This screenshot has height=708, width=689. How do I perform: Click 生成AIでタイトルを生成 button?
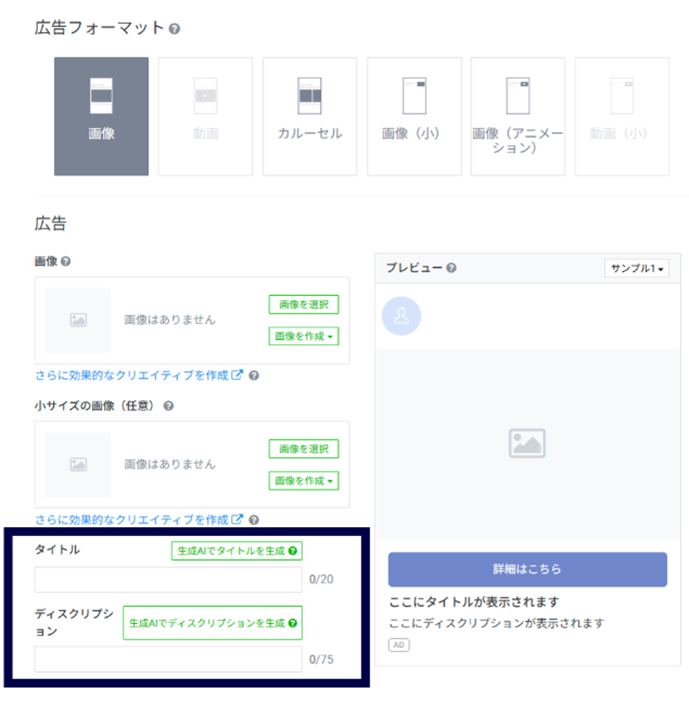pyautogui.click(x=237, y=550)
